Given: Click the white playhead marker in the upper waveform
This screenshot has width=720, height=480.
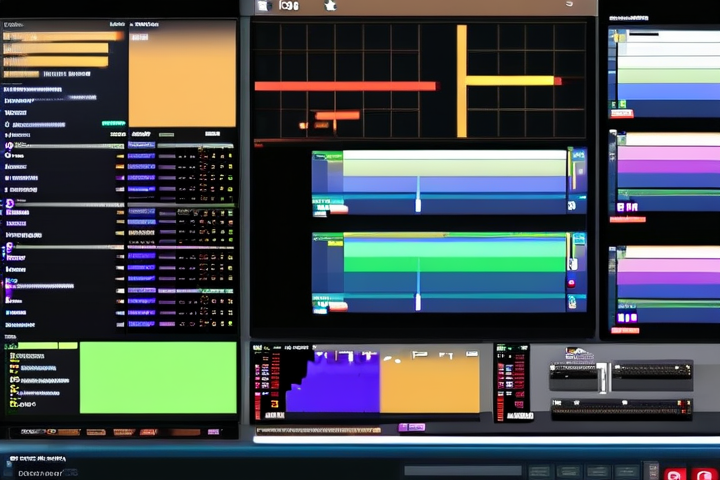Looking at the screenshot, I should 418,204.
